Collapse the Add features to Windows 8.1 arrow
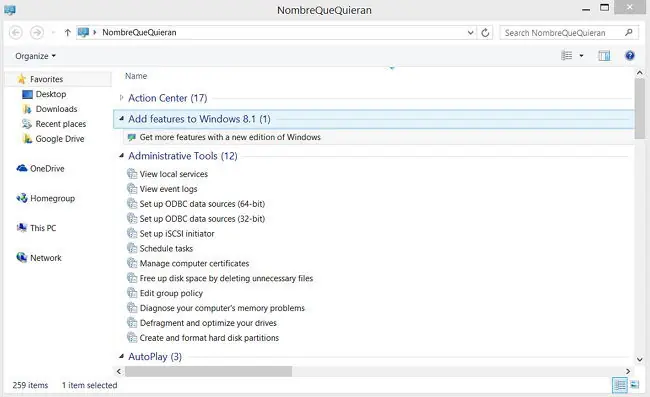 coord(121,119)
